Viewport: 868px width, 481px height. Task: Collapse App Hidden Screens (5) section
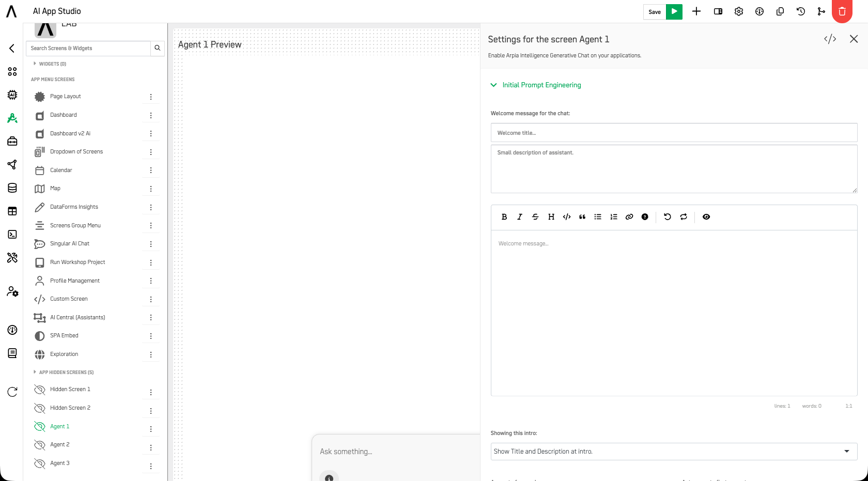point(64,373)
